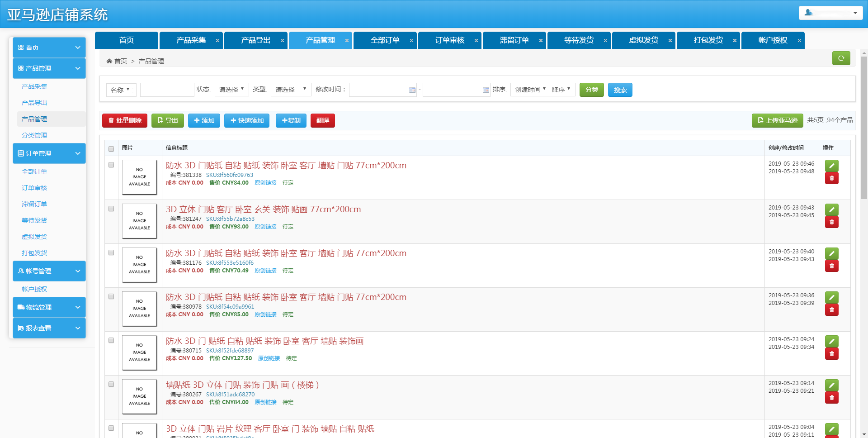Close the 帐户授权 tab
The width and height of the screenshot is (868, 438).
(799, 41)
